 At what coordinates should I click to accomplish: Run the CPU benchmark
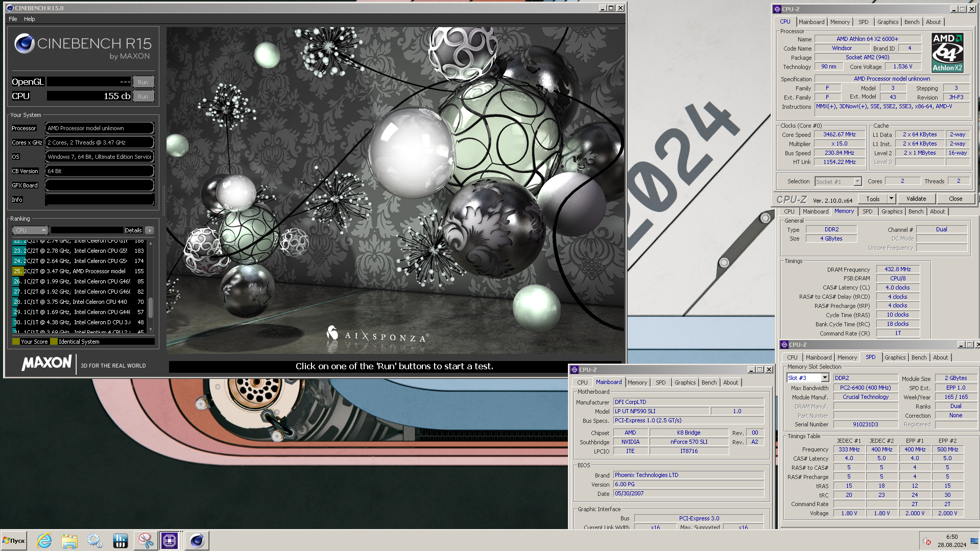tap(143, 96)
